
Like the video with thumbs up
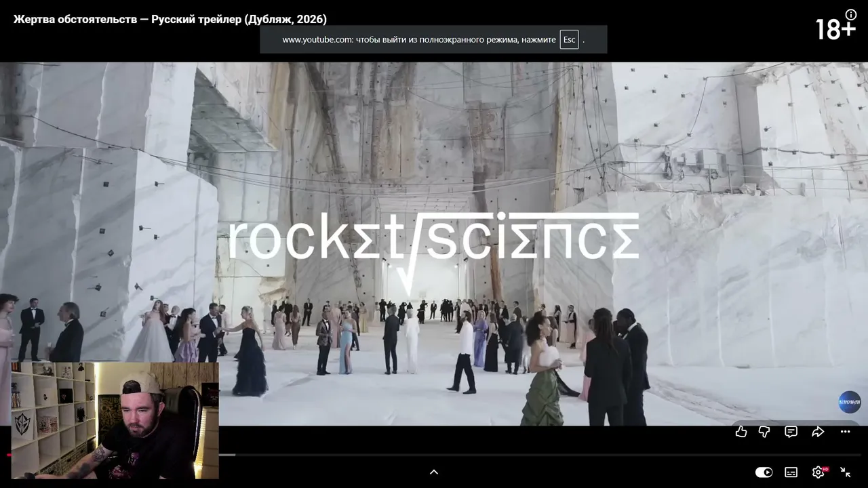741,432
